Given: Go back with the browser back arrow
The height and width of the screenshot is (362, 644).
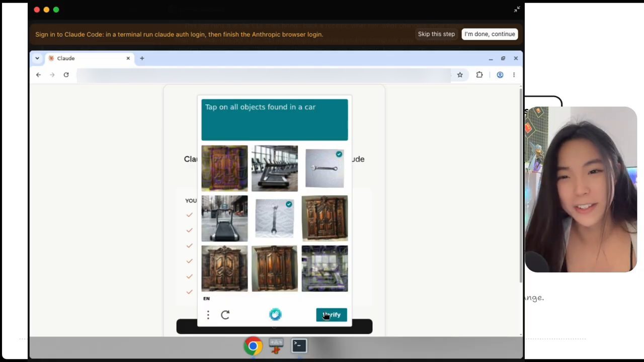Looking at the screenshot, I should (39, 75).
